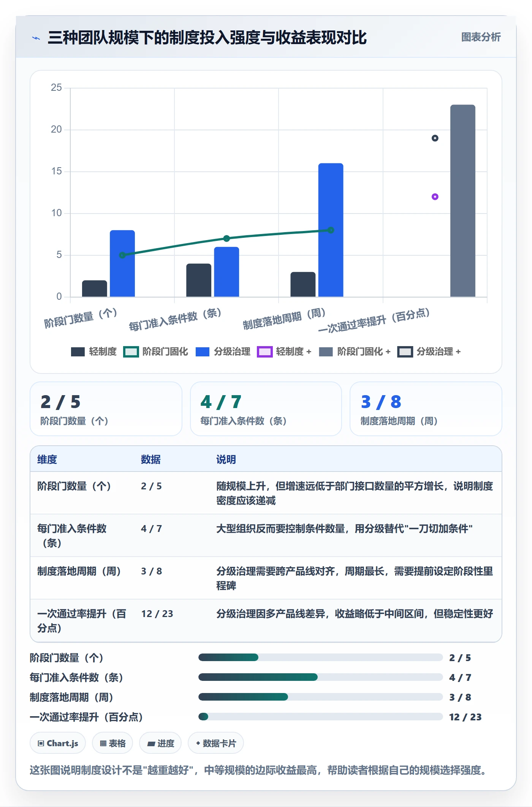Select the Chart.js chip
Viewport: 532px width, 807px height.
[58, 743]
